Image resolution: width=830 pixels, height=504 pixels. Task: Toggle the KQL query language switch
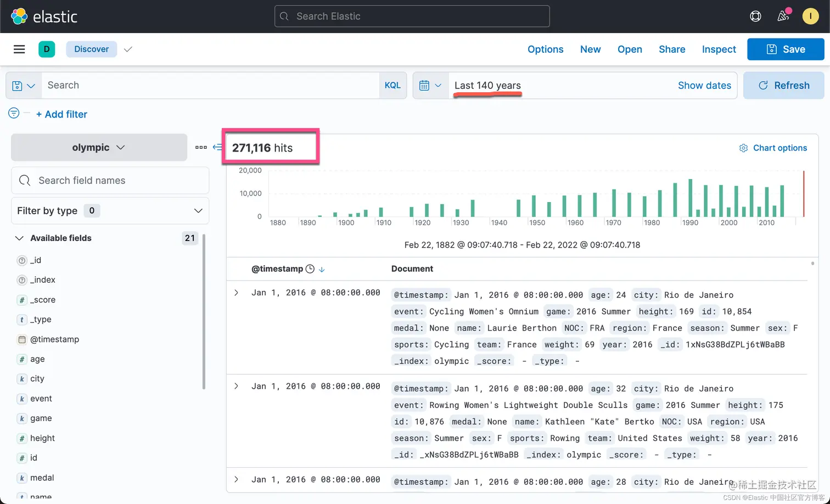[x=392, y=86]
